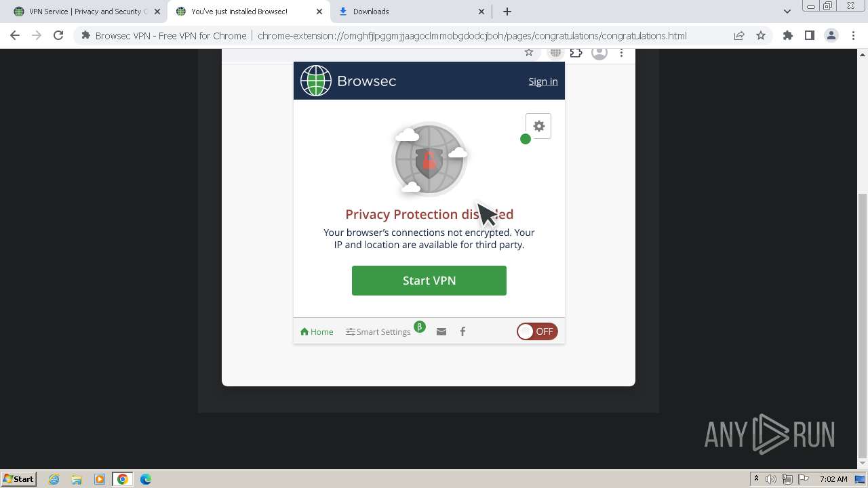
Task: Click the Start VPN button
Action: (x=429, y=281)
